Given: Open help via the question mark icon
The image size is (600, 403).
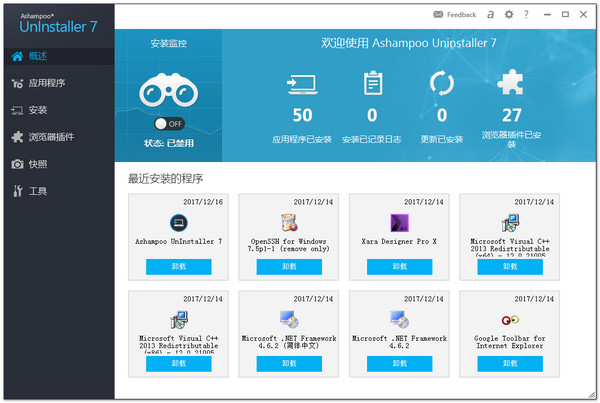Looking at the screenshot, I should 527,15.
